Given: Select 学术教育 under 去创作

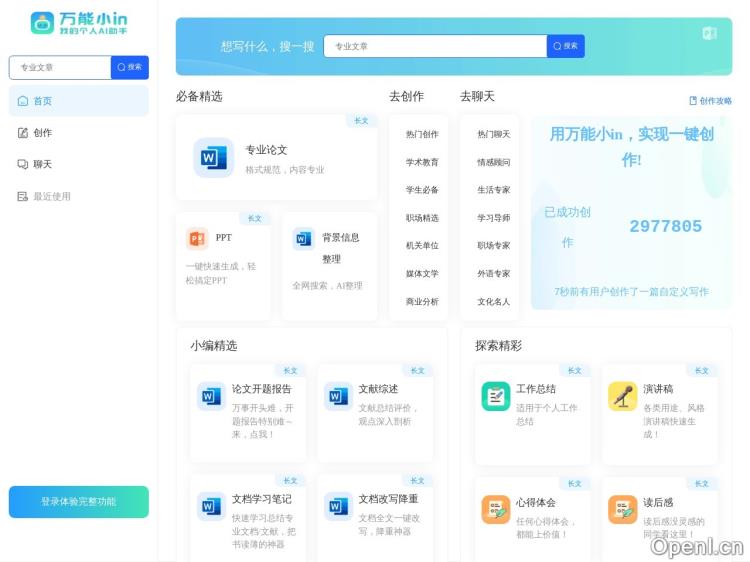Looking at the screenshot, I should 421,162.
